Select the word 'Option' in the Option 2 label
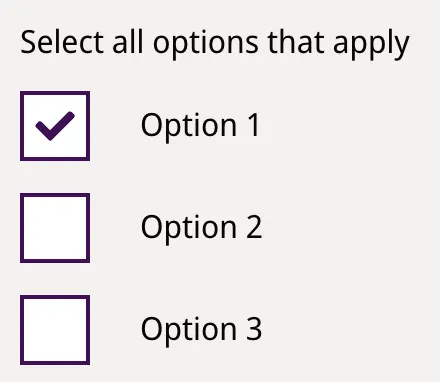Viewport: 440px width, 382px height. (x=189, y=229)
